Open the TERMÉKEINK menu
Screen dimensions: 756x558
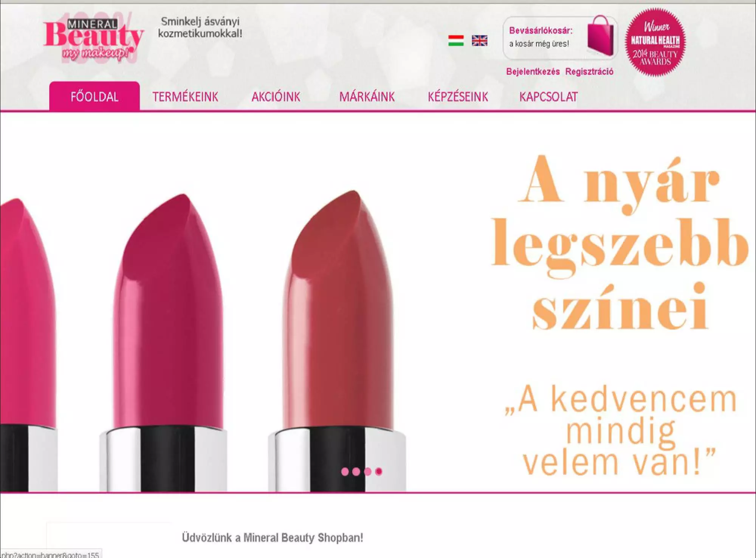185,97
